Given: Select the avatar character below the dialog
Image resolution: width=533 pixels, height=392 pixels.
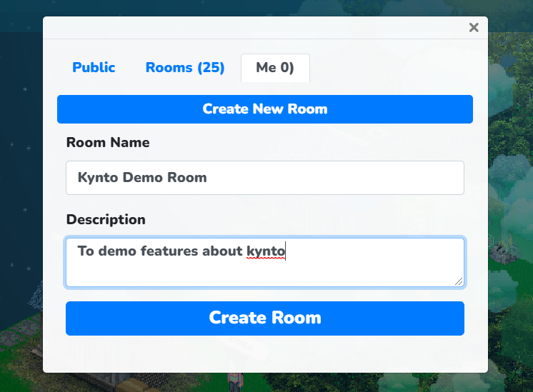Looking at the screenshot, I should coord(236,381).
